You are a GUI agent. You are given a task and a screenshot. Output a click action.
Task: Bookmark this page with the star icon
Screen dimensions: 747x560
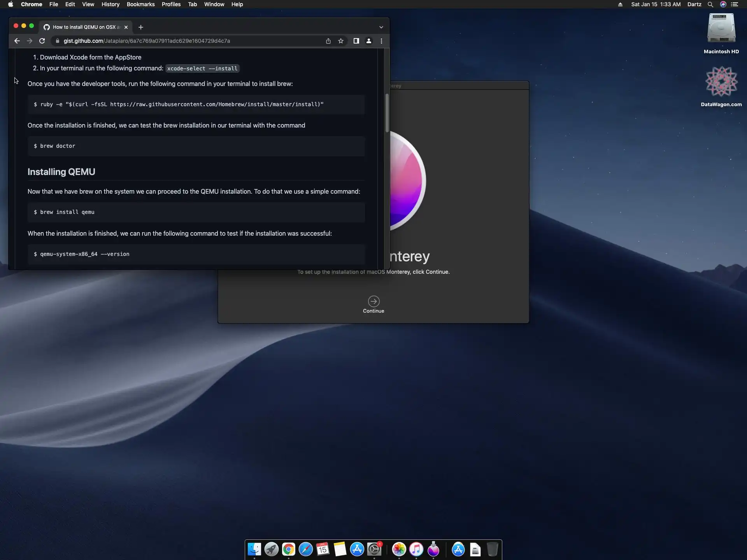point(341,41)
